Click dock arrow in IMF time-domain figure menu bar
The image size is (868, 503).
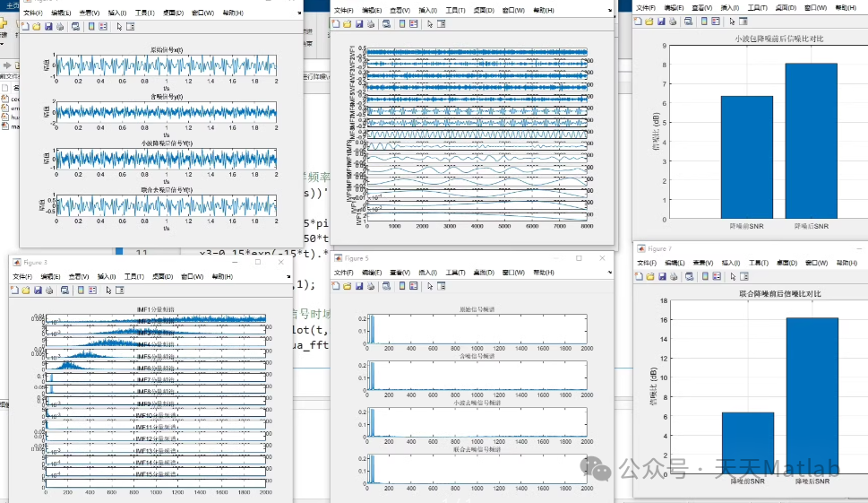click(610, 10)
